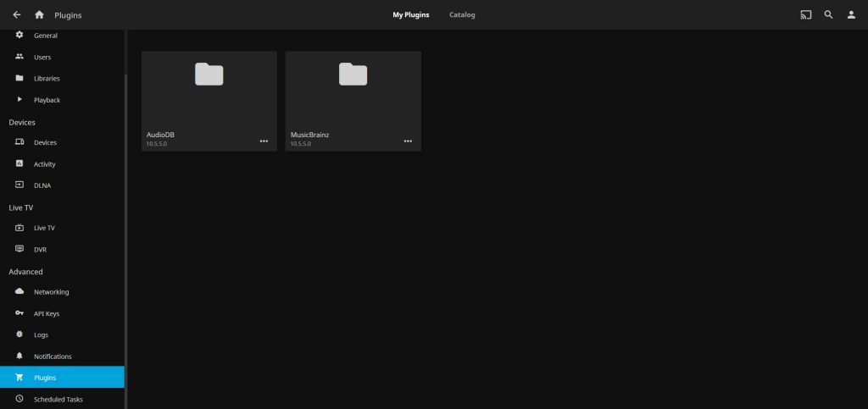This screenshot has height=409, width=868.
Task: Open Playback settings page
Action: pos(62,100)
